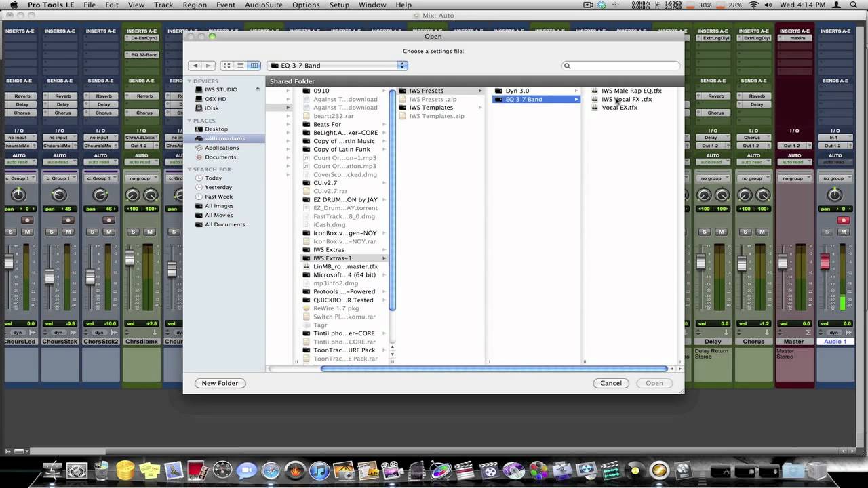Open the Track menu
This screenshot has width=868, height=488.
pyautogui.click(x=163, y=5)
